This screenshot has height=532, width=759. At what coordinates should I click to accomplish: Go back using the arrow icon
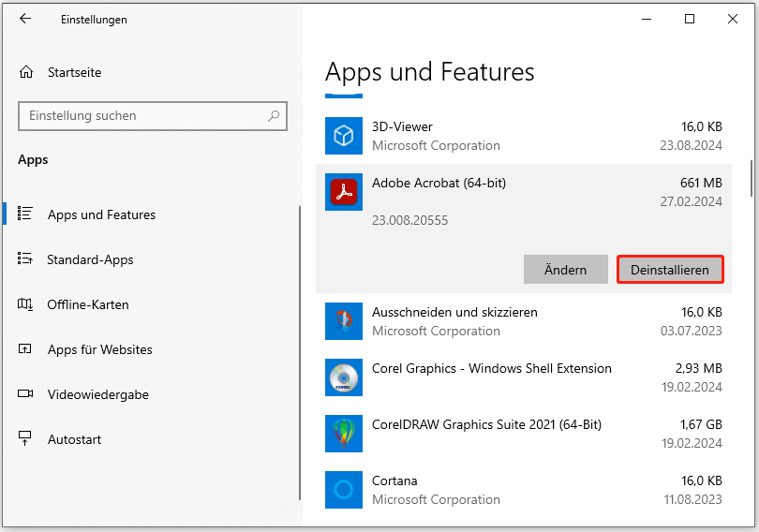point(25,19)
